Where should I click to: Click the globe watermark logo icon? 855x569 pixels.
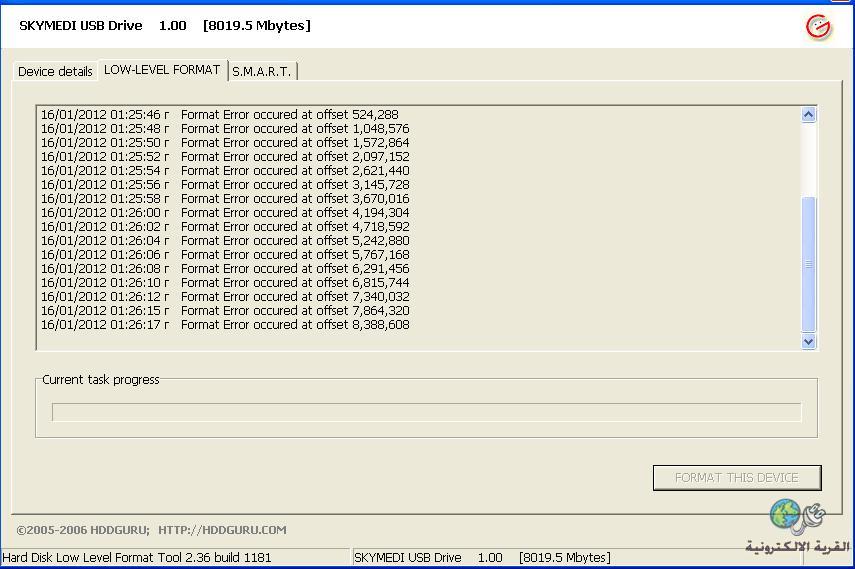coord(786,515)
